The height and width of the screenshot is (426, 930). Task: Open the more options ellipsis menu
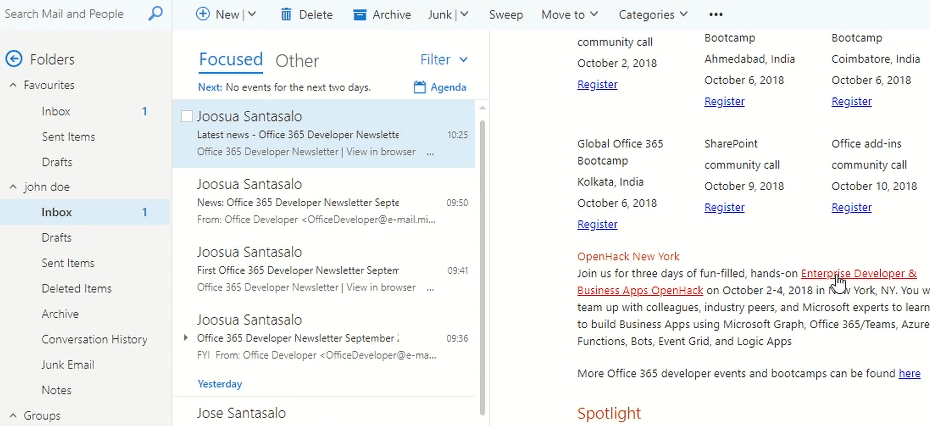(x=715, y=14)
